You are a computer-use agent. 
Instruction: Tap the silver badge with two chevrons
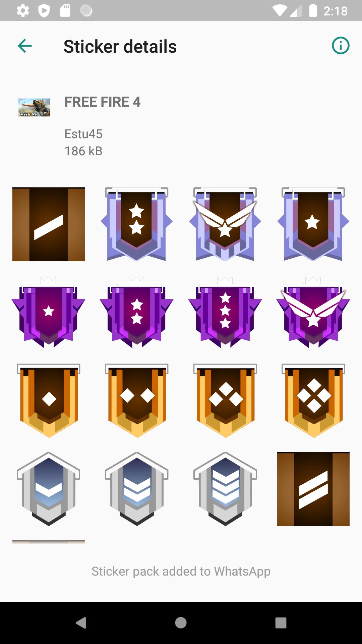[137, 489]
